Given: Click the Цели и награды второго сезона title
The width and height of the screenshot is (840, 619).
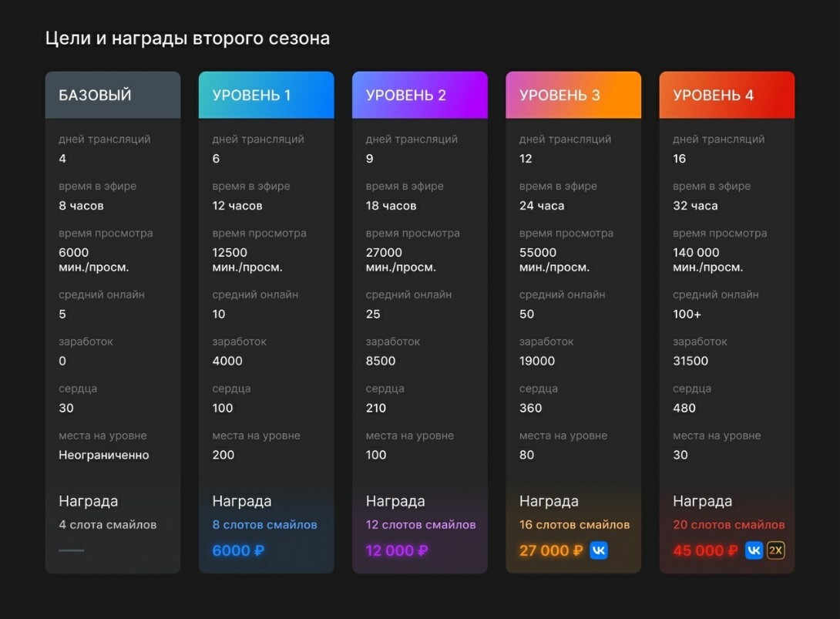Looking at the screenshot, I should (188, 37).
